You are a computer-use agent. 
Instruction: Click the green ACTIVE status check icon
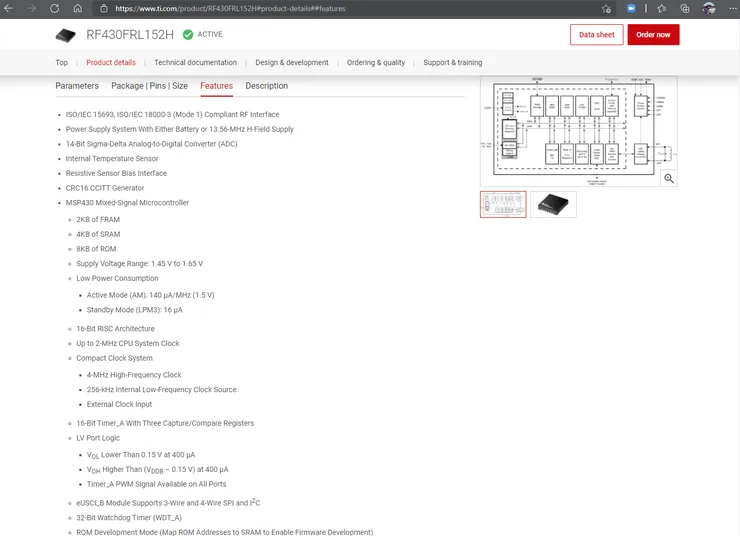188,34
